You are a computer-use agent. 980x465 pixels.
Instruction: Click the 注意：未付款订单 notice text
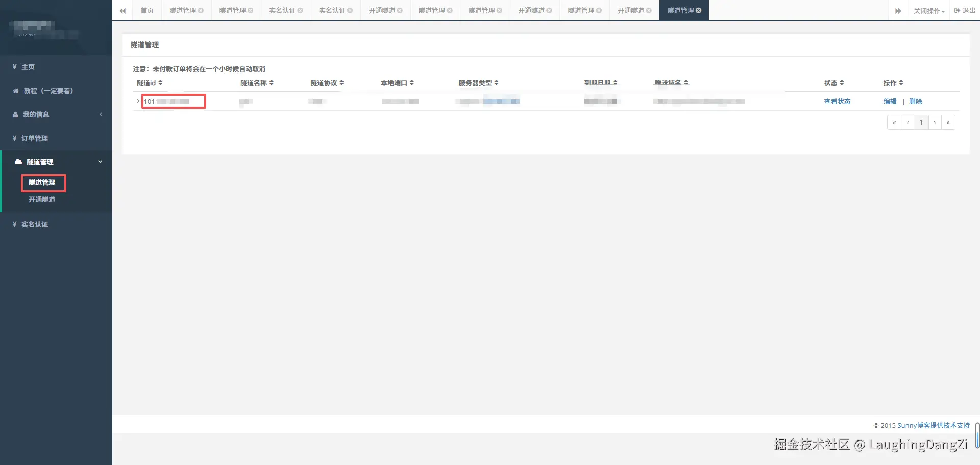pyautogui.click(x=199, y=69)
